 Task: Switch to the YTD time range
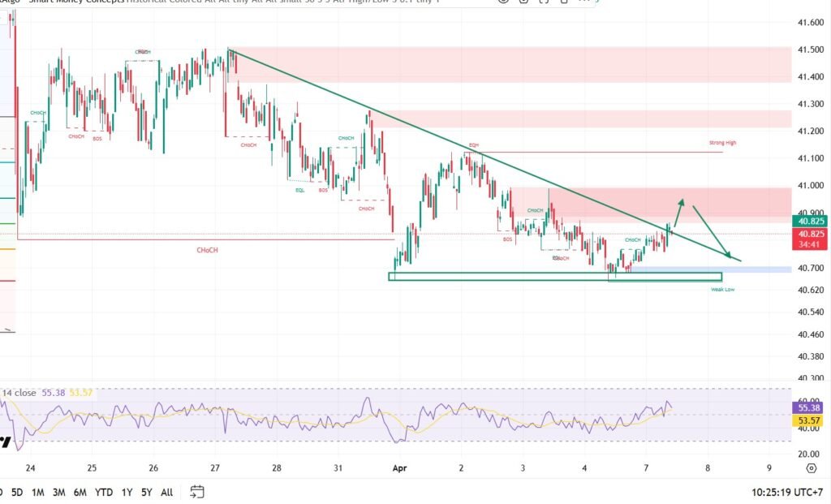click(x=103, y=493)
